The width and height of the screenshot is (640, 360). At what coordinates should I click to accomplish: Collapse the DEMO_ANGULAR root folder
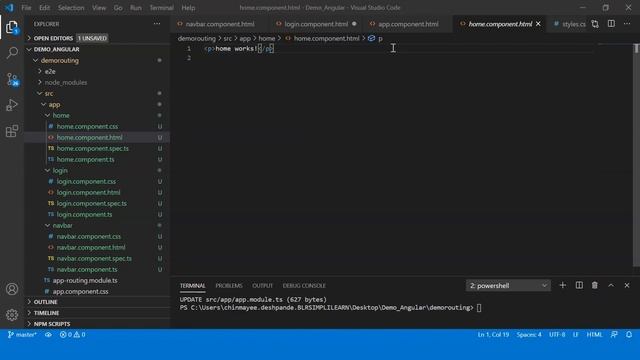pos(97,49)
